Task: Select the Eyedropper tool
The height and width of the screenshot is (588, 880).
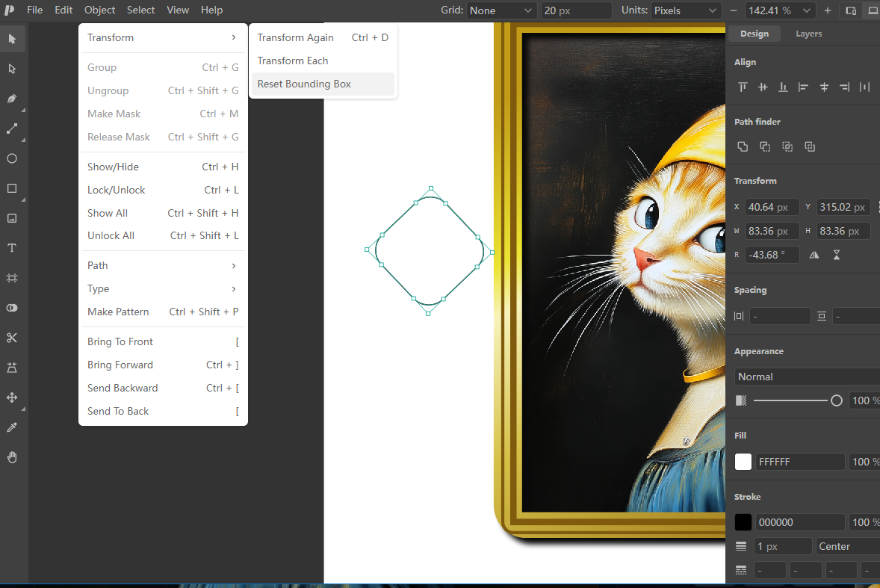Action: [x=12, y=427]
